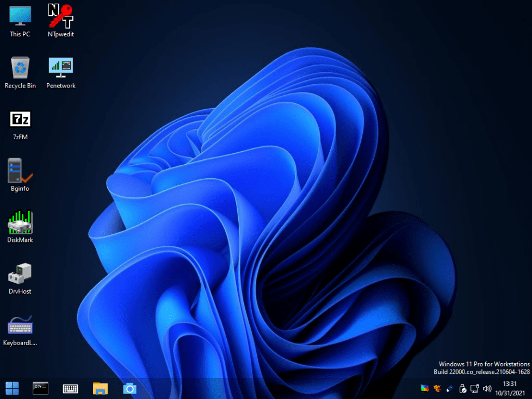The image size is (532, 399).
Task: Launch File Explorer from the taskbar
Action: [100, 388]
